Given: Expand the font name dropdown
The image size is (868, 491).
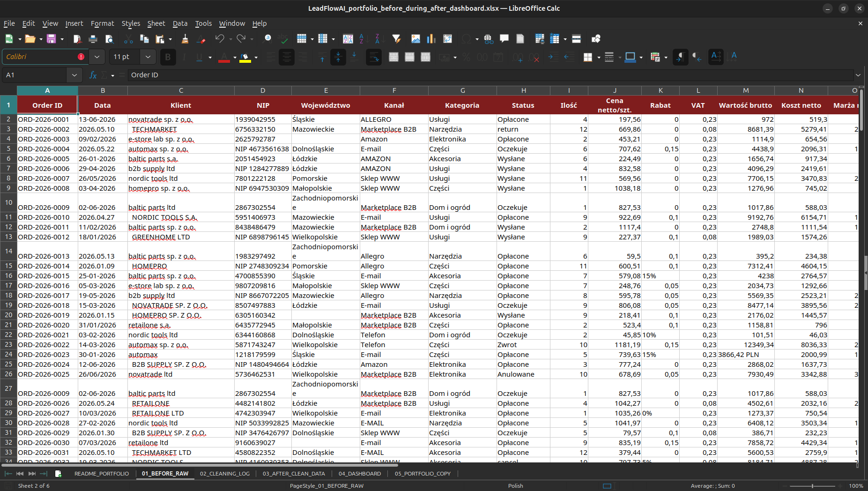Looking at the screenshot, I should [97, 57].
